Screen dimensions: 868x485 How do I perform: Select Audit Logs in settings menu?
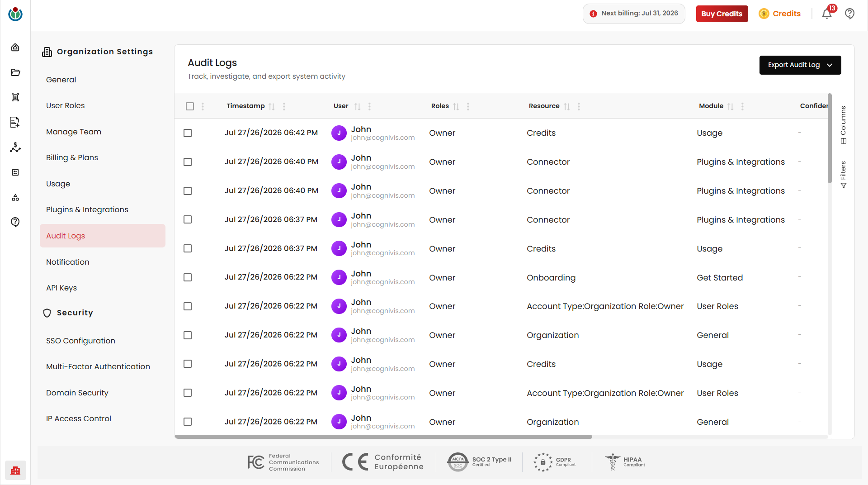[103, 236]
